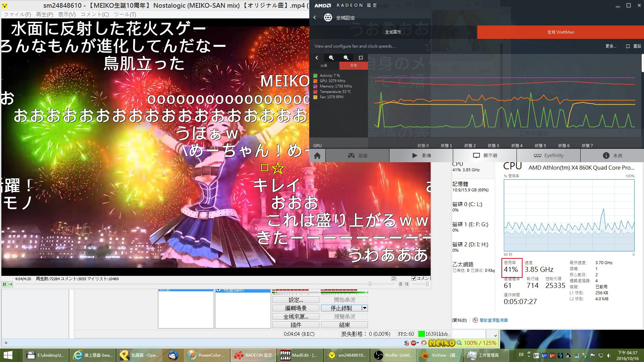
Task: Open 表示(V) menu
Action: 67,14
